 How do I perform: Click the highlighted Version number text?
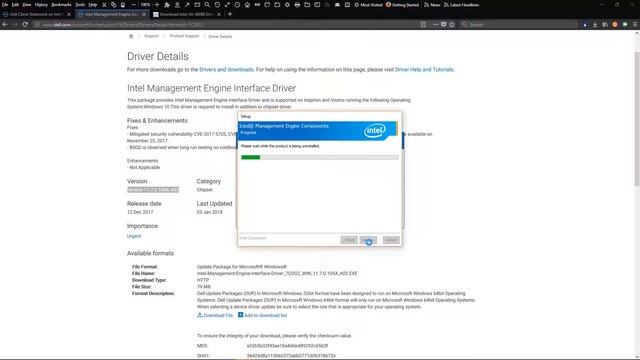[153, 190]
